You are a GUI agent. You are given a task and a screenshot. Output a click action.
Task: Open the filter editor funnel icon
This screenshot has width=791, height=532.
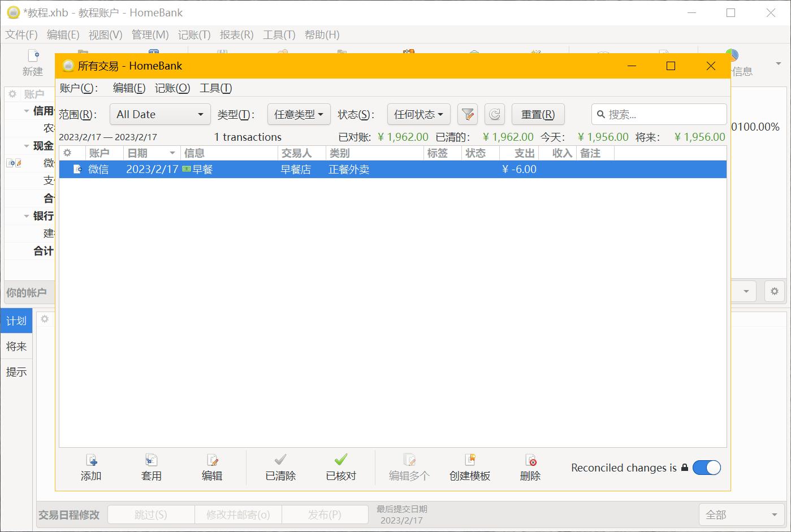click(468, 114)
